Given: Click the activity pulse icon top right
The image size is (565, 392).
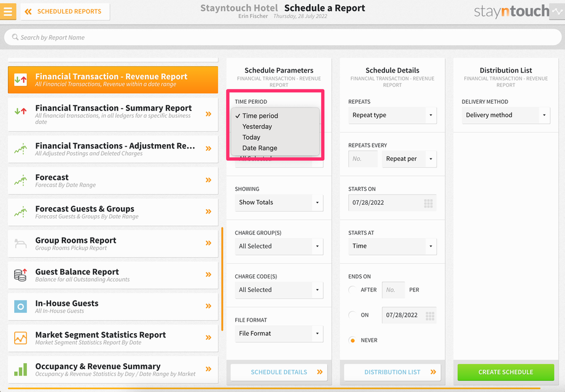Looking at the screenshot, I should [x=557, y=12].
